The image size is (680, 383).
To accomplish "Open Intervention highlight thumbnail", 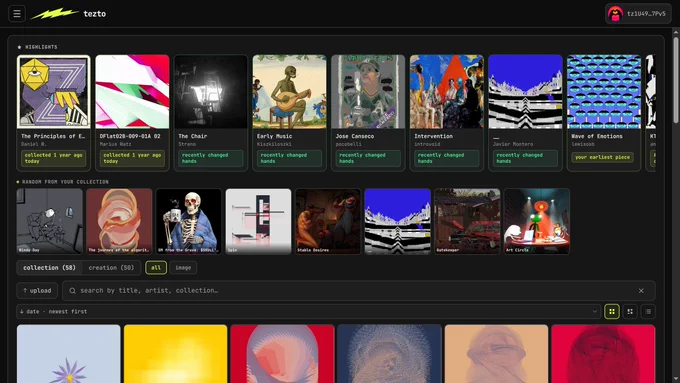I will 447,92.
